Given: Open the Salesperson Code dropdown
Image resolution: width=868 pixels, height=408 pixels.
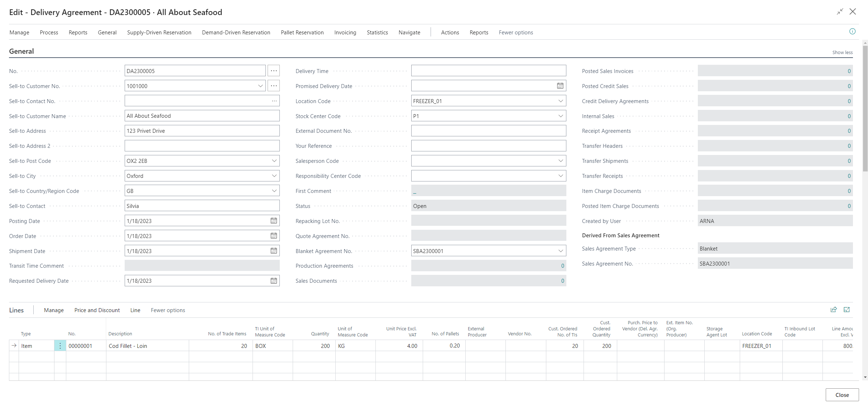Looking at the screenshot, I should click(x=560, y=161).
